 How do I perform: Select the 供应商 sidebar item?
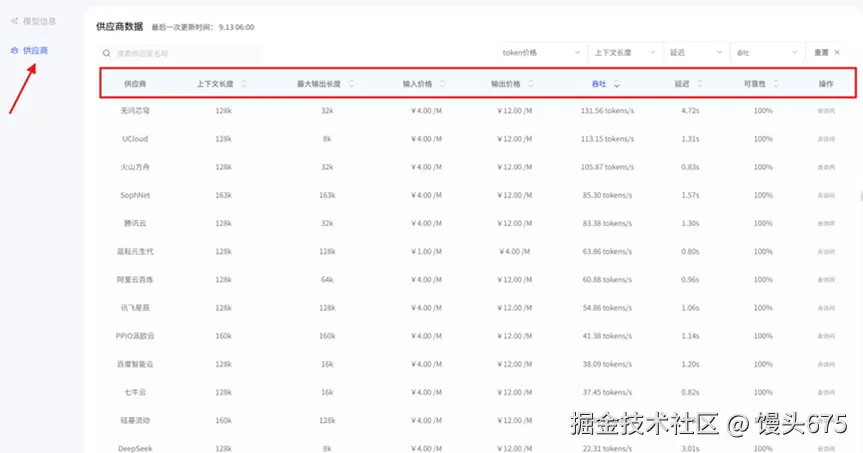pos(30,51)
